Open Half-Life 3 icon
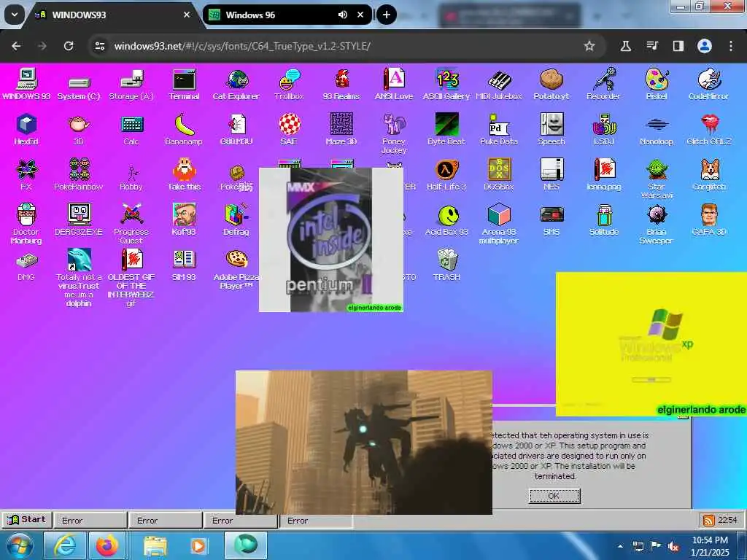Image resolution: width=747 pixels, height=560 pixels. click(x=446, y=175)
